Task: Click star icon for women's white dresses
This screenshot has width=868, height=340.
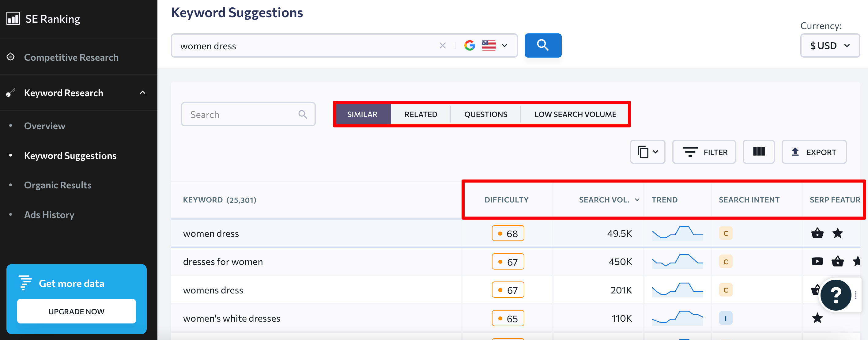Action: (x=817, y=318)
